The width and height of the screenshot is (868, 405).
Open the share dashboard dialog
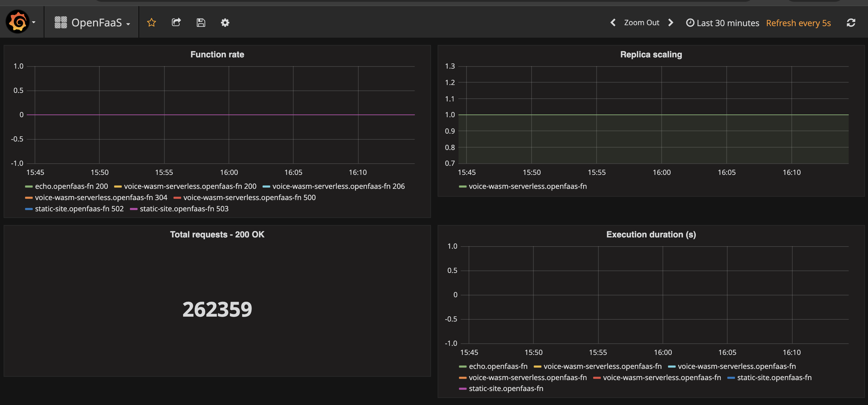coord(176,22)
